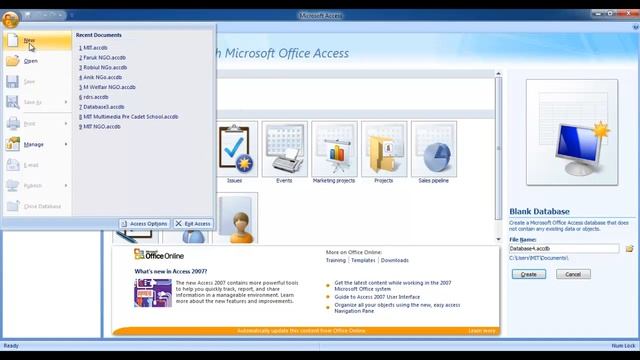
Task: Click the Save icon in Quick Access Toolbar
Action: click(28, 15)
